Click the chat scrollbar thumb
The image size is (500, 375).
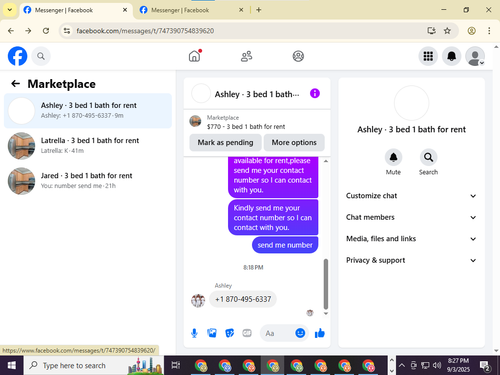coord(326,284)
